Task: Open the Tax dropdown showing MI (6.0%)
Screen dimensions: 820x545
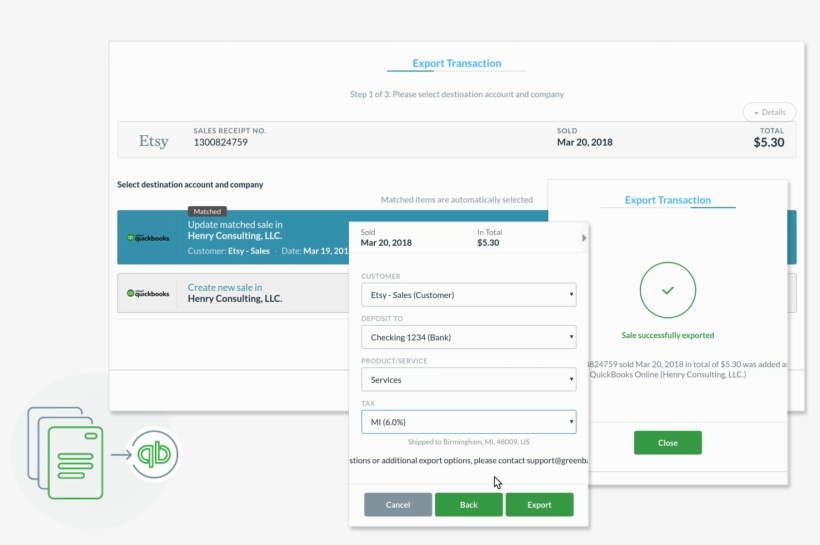Action: tap(469, 422)
